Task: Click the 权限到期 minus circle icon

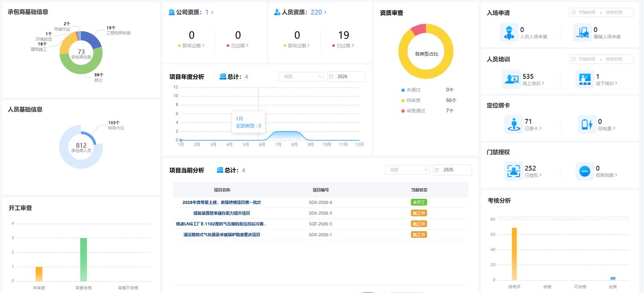Action: point(585,171)
